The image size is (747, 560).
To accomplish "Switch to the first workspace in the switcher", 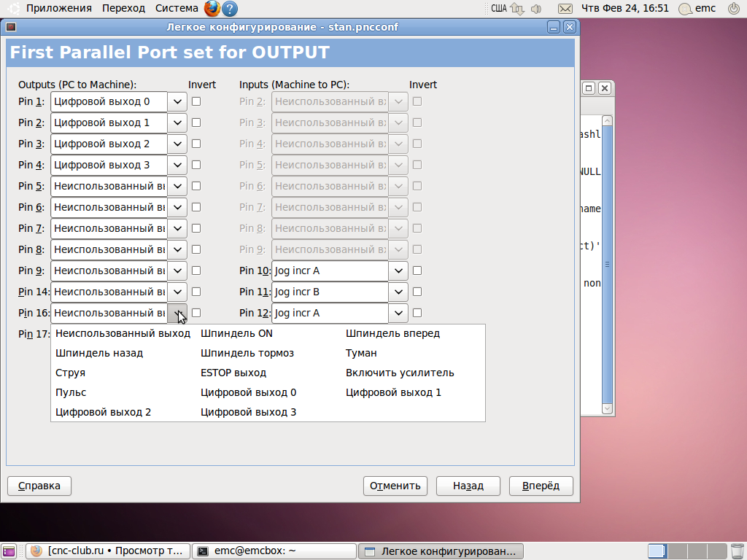I will [657, 551].
